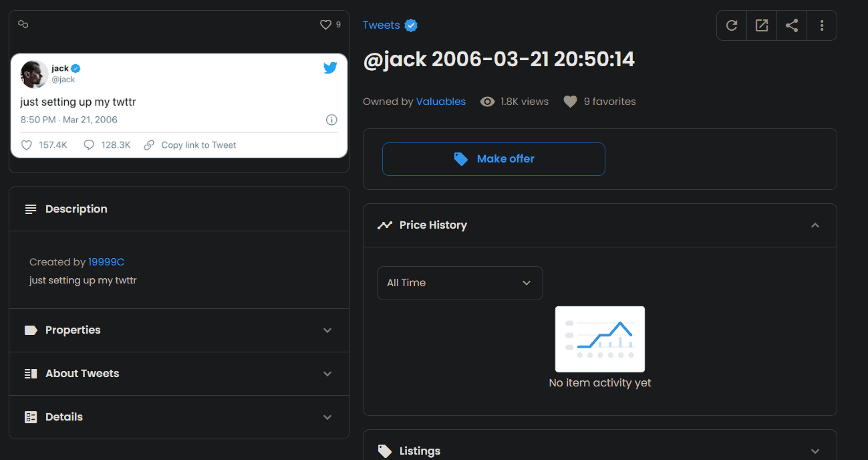This screenshot has height=460, width=868.
Task: Click jack's profile avatar in tweet
Action: tap(34, 74)
